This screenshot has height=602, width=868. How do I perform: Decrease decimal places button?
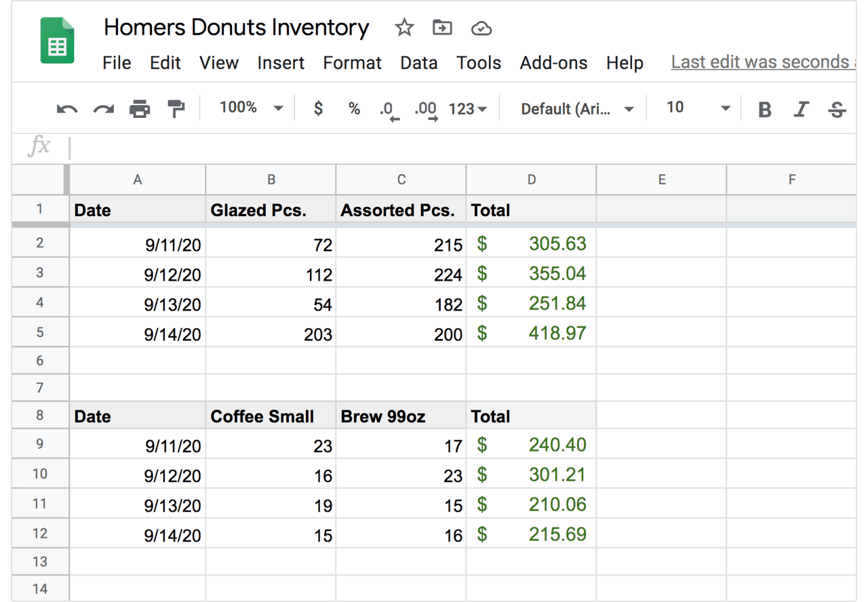point(389,111)
